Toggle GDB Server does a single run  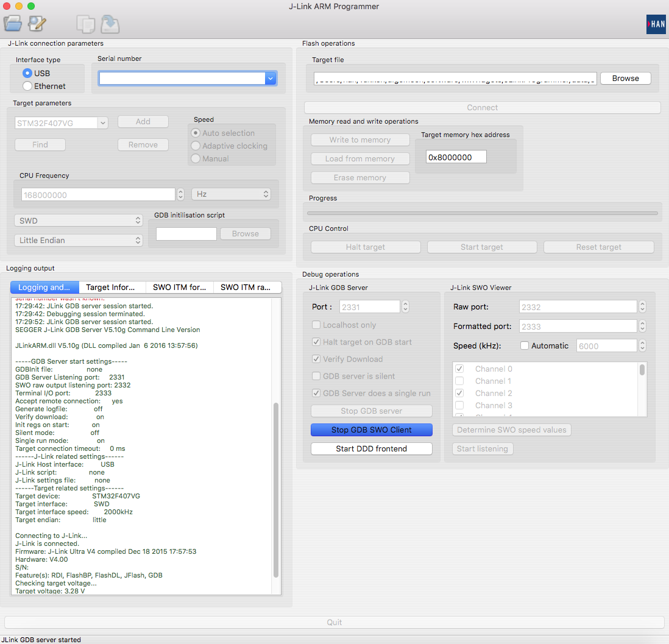tap(316, 393)
